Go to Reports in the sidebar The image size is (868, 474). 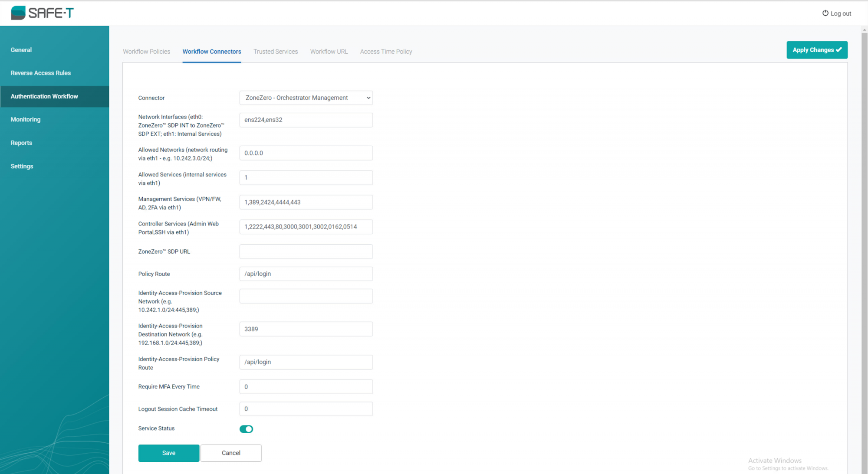click(21, 143)
